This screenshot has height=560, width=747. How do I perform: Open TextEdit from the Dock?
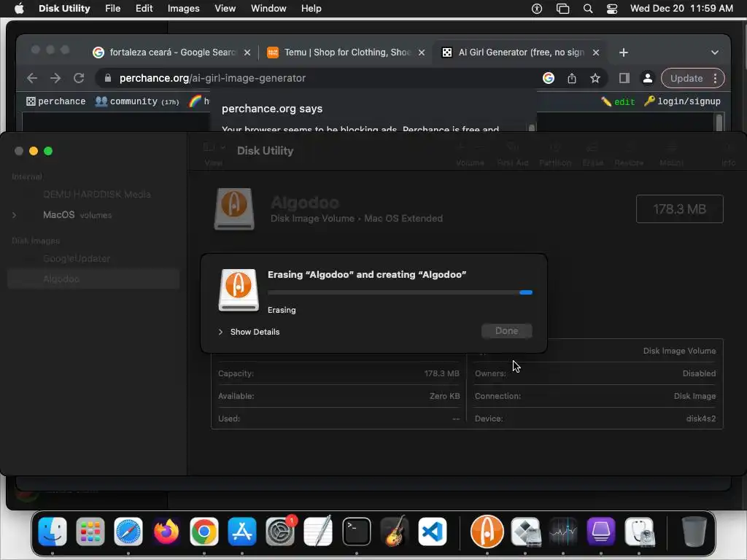click(318, 532)
